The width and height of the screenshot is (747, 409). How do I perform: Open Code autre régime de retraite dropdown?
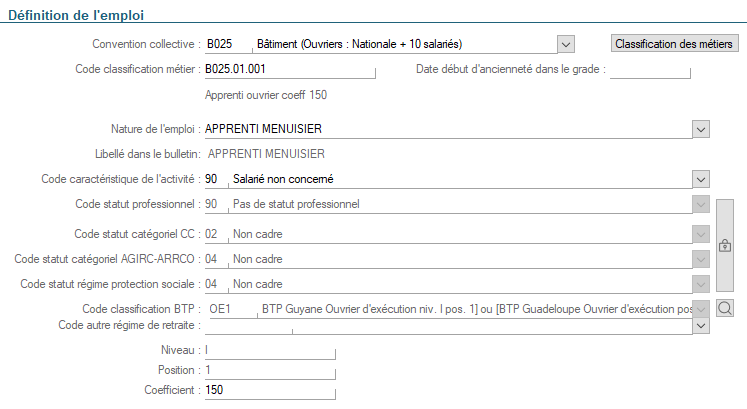pos(701,326)
